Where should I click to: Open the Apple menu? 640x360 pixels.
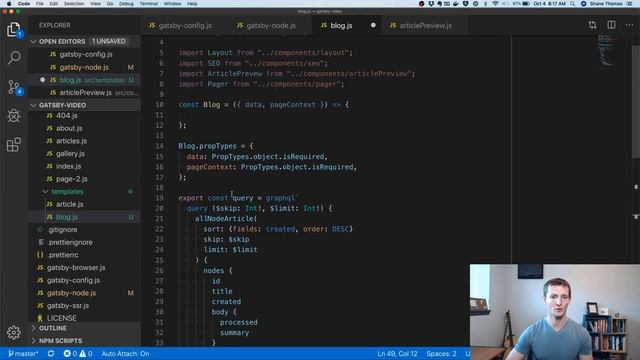pyautogui.click(x=9, y=4)
